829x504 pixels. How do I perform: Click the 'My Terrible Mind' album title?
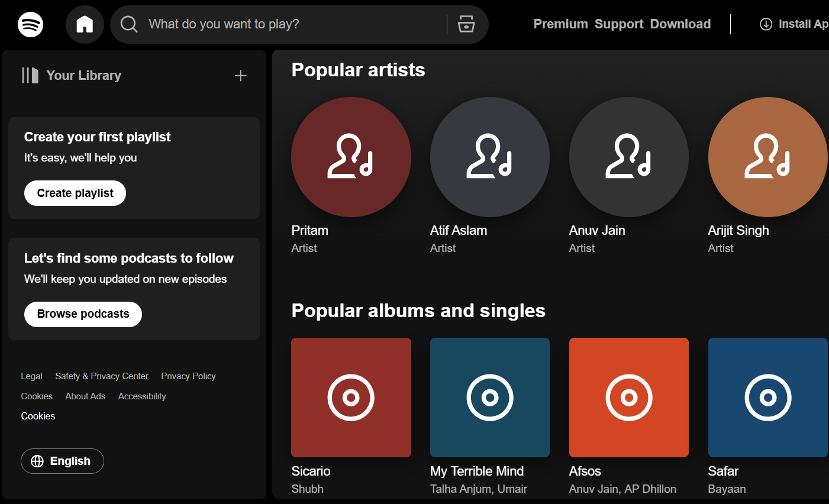click(x=477, y=471)
